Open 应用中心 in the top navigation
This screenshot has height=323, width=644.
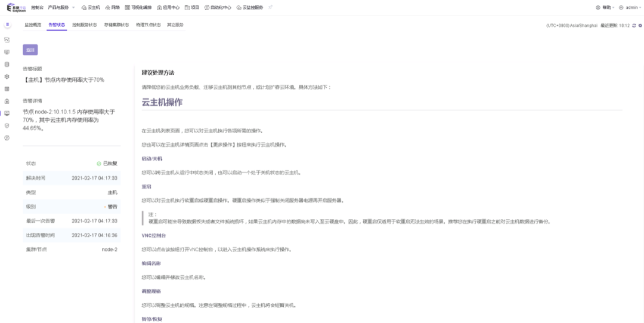click(x=171, y=7)
